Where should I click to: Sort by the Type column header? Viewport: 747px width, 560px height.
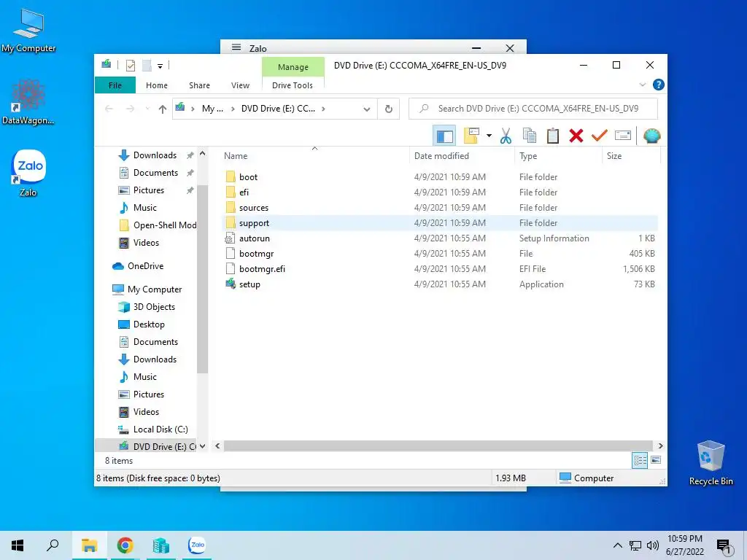(558, 156)
